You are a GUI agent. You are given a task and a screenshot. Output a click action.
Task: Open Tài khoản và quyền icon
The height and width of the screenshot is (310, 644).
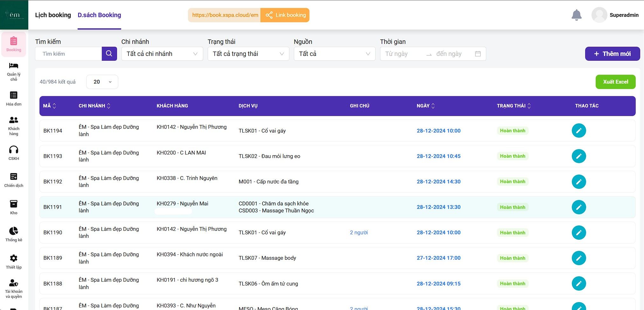[x=14, y=283]
